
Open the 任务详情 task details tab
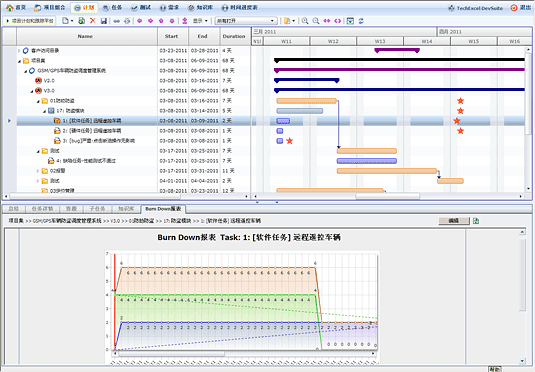coord(42,209)
